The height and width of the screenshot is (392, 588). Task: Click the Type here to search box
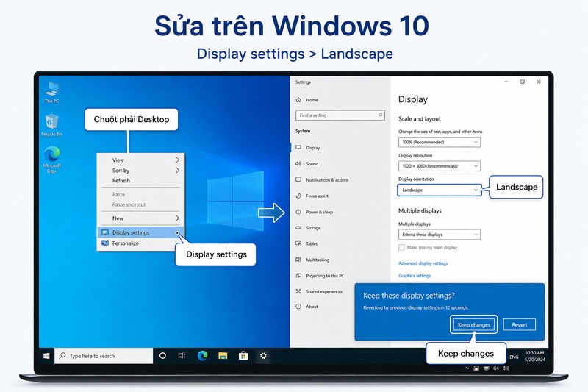coord(104,356)
